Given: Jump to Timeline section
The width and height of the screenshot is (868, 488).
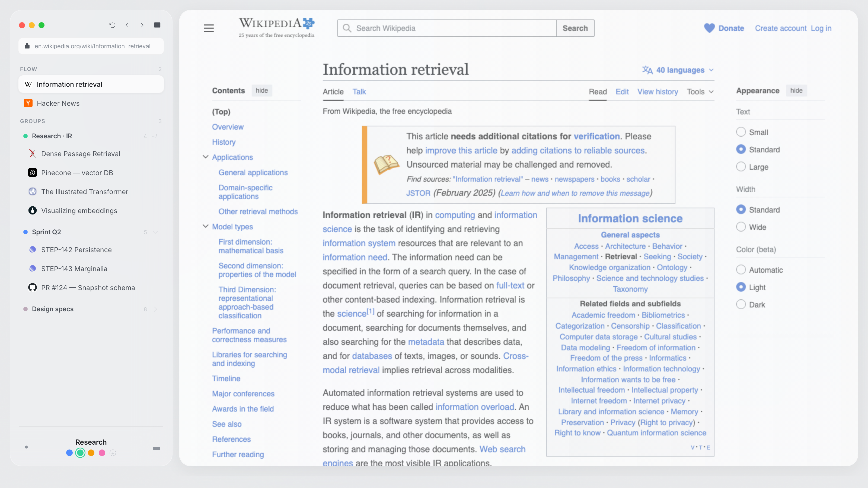Looking at the screenshot, I should pos(226,378).
